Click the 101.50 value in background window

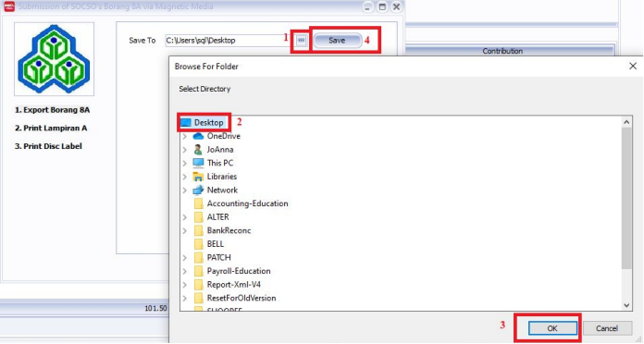click(x=155, y=308)
